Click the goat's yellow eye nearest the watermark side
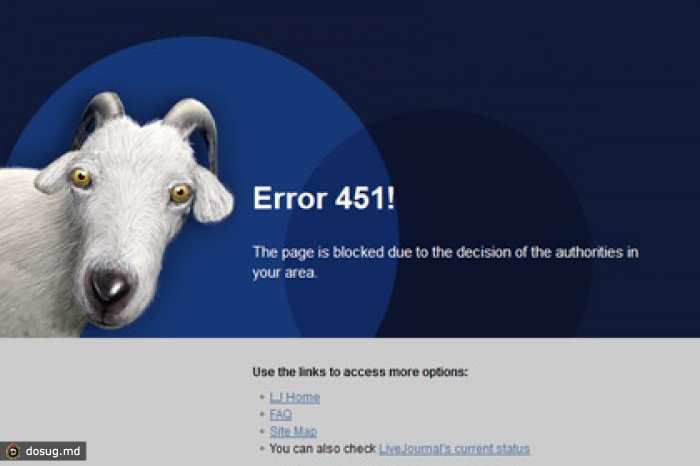The height and width of the screenshot is (466, 700). [x=82, y=178]
